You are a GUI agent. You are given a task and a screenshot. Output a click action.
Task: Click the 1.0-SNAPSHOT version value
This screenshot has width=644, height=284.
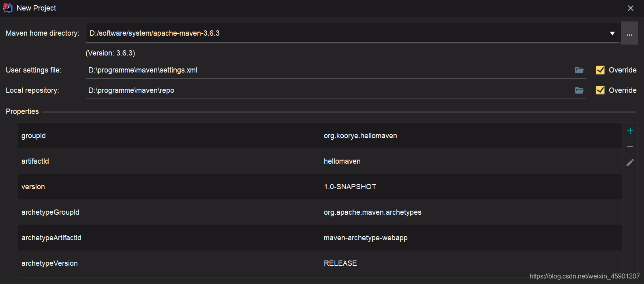tap(350, 187)
